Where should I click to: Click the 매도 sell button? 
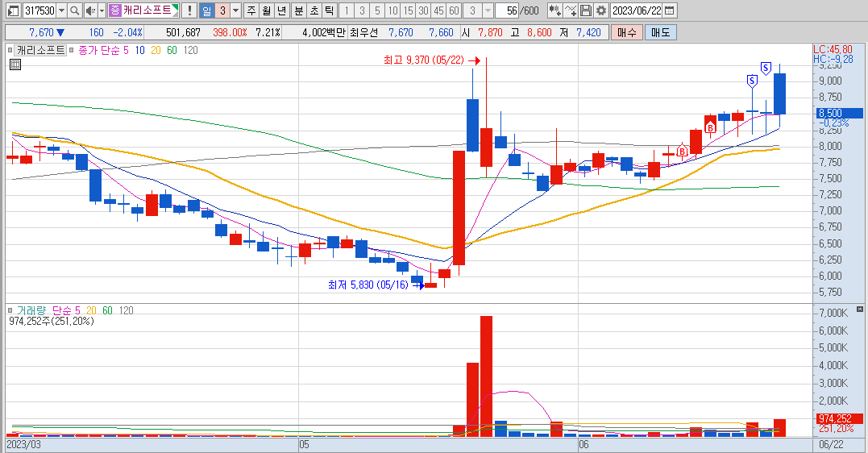click(660, 33)
